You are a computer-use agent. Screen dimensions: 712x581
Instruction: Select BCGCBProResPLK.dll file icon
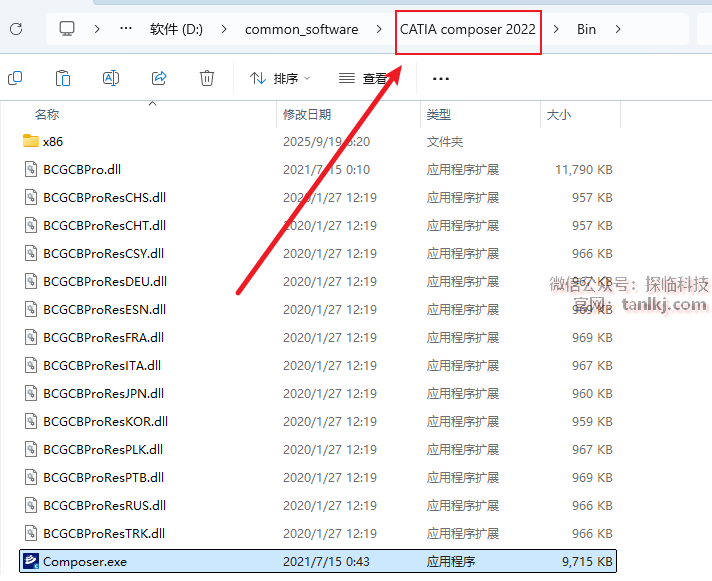(x=30, y=449)
